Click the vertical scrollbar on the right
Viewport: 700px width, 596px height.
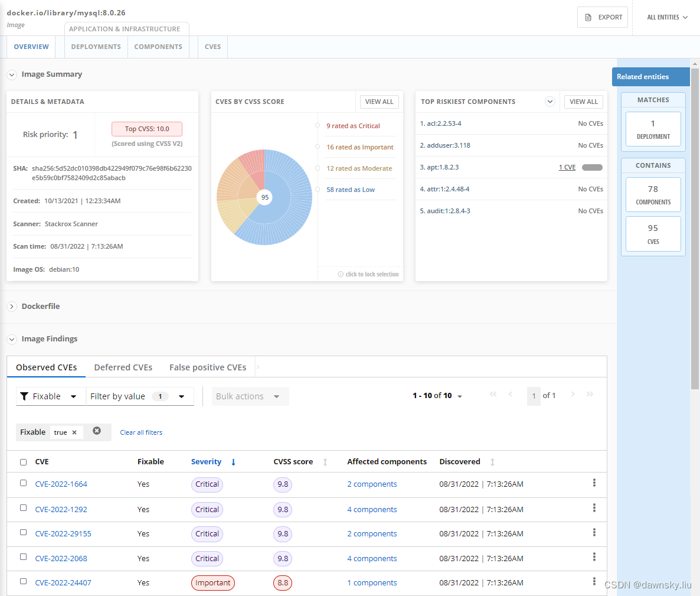point(695,228)
